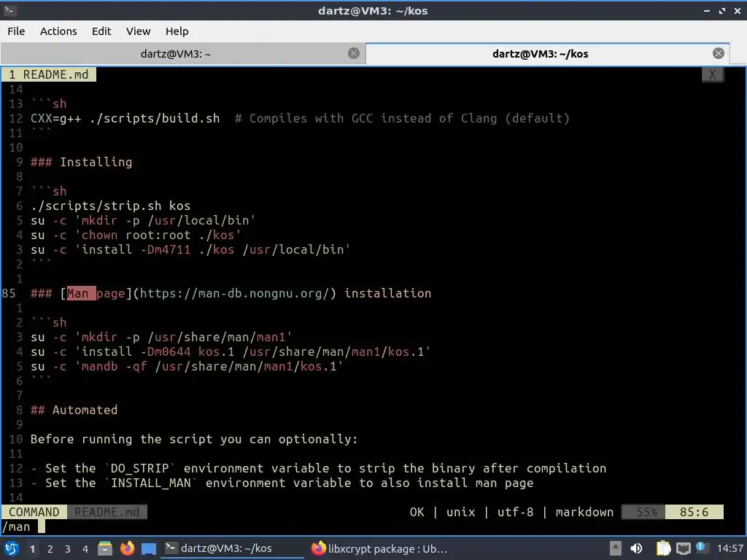The height and width of the screenshot is (560, 747).
Task: Click the COMMAND mode indicator in the statusline
Action: [34, 512]
